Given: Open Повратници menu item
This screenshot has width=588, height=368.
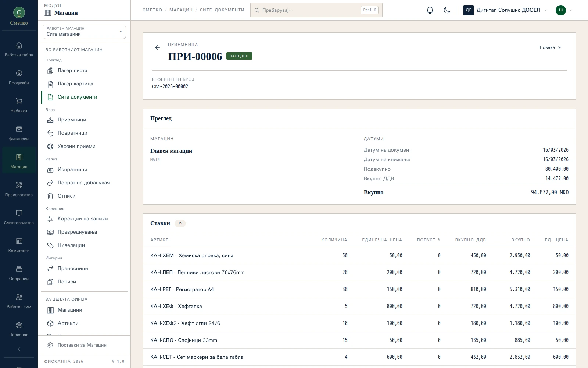Looking at the screenshot, I should (84, 133).
